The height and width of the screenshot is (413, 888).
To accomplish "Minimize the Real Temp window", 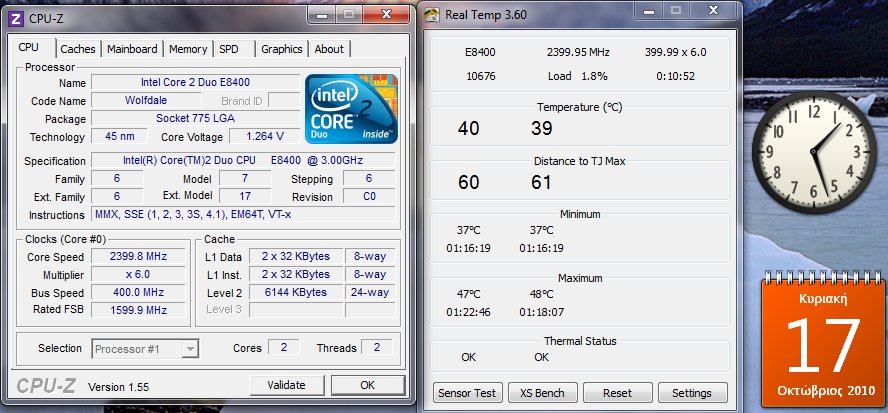I will [649, 10].
